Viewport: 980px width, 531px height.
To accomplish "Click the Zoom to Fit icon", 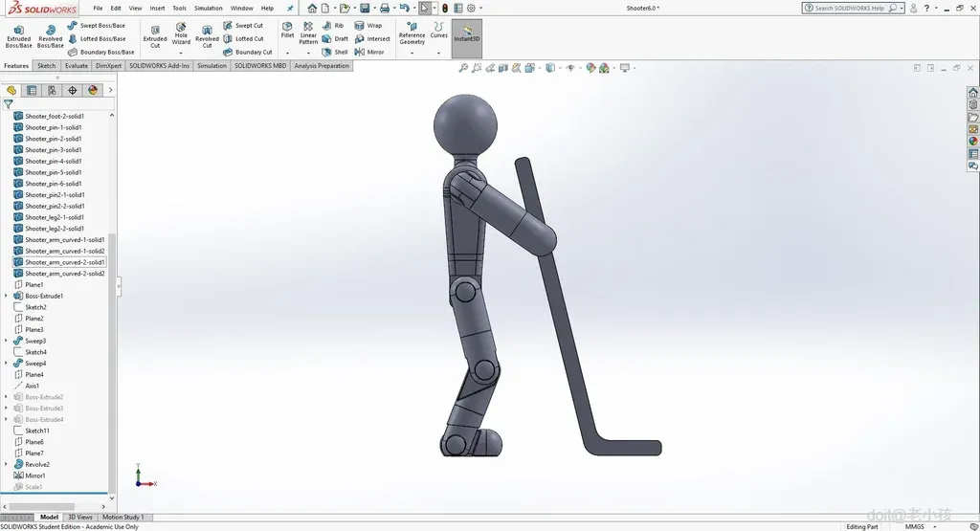I will [463, 68].
